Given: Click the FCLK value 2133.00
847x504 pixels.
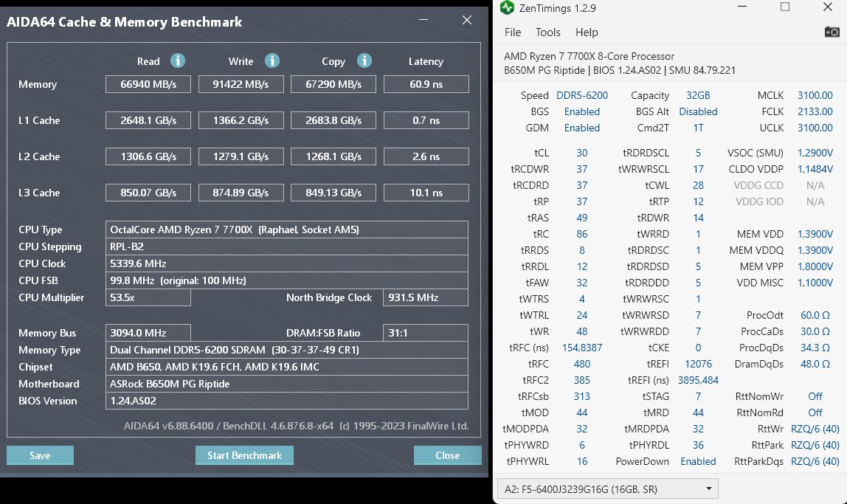Looking at the screenshot, I should tap(815, 111).
